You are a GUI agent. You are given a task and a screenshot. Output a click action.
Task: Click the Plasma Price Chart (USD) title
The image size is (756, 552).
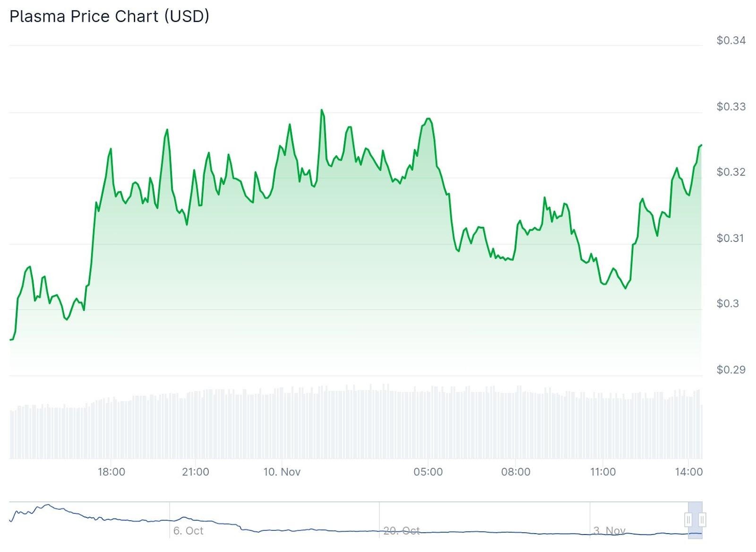(x=109, y=17)
